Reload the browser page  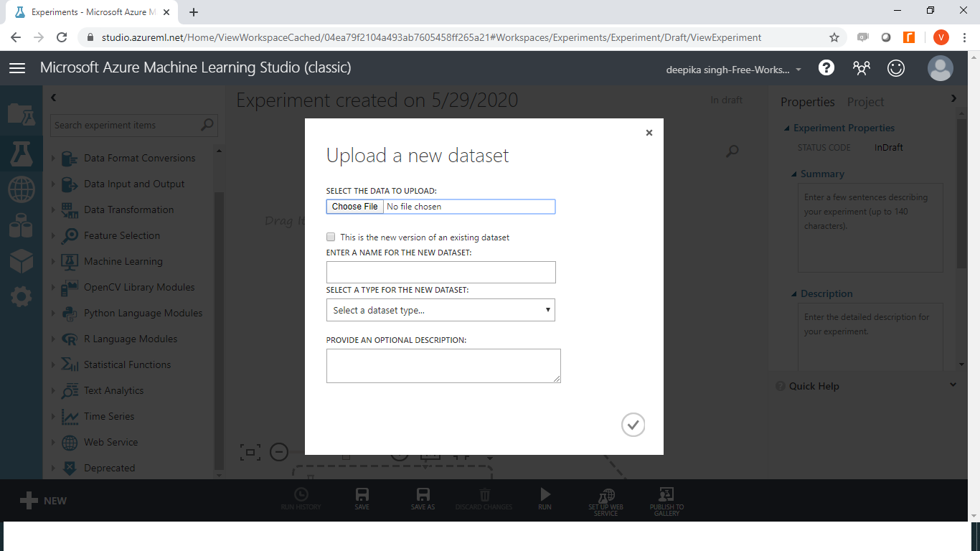[x=62, y=37]
